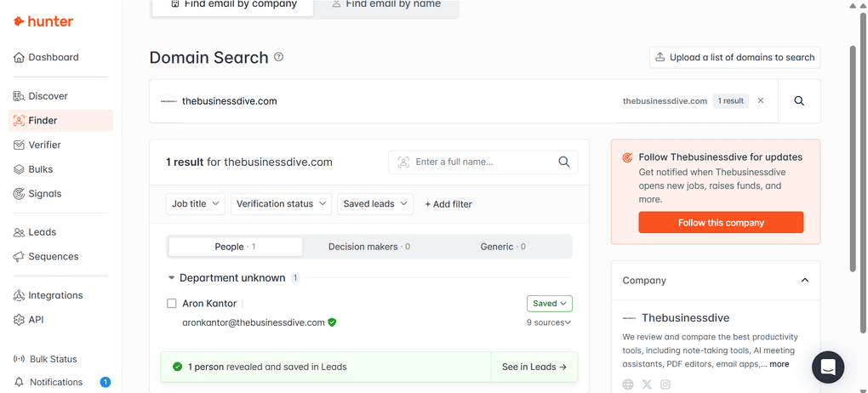Click the green verified shield icon
The image size is (868, 393).
coord(332,322)
